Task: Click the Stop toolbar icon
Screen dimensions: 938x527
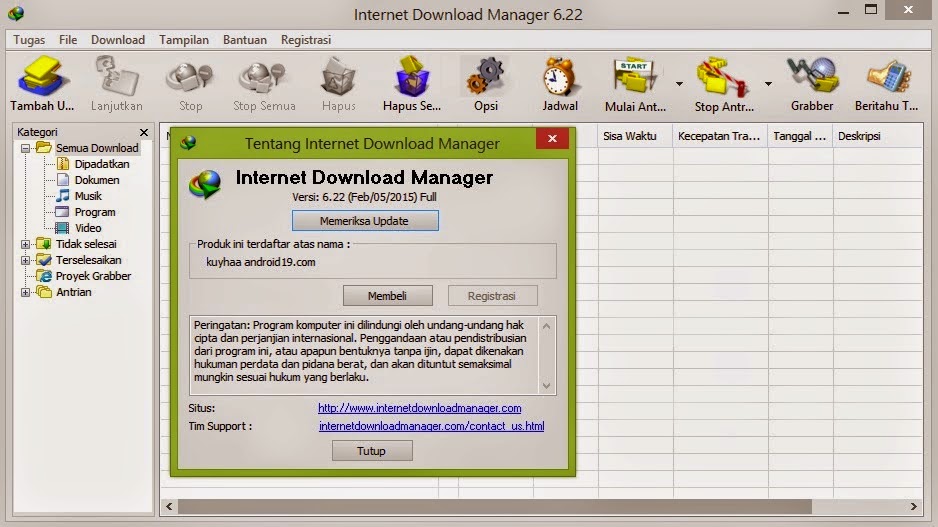Action: pyautogui.click(x=190, y=77)
